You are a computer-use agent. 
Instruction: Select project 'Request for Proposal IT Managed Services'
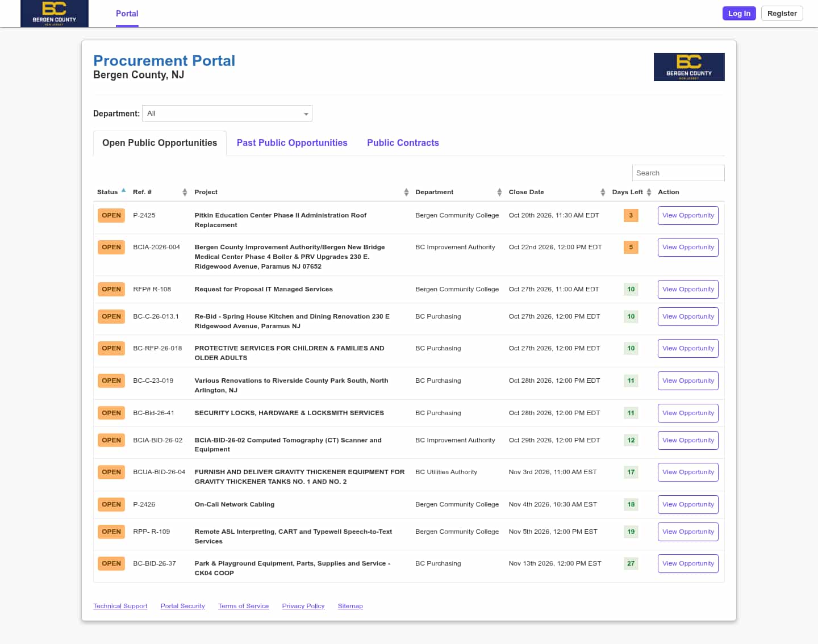pyautogui.click(x=264, y=290)
